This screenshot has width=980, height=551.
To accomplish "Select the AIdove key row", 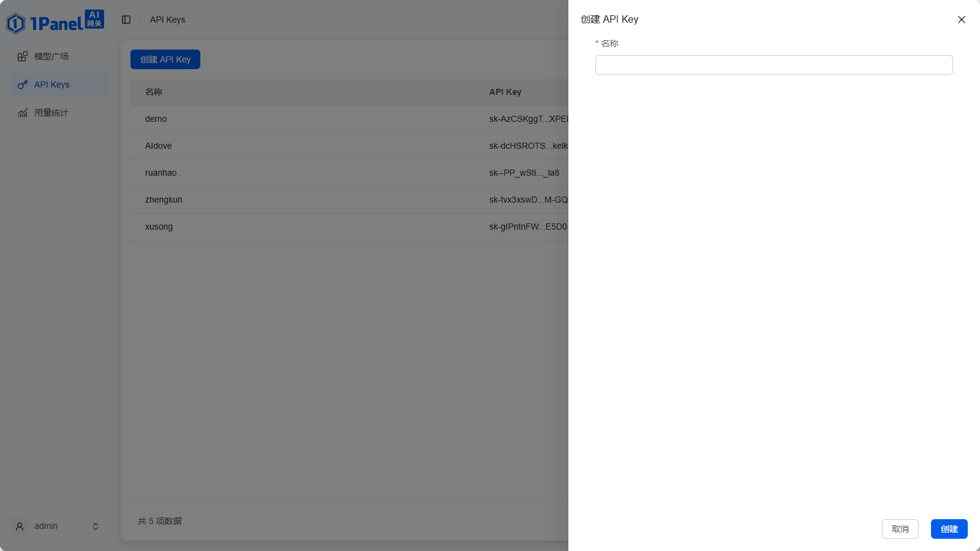I will pyautogui.click(x=349, y=146).
